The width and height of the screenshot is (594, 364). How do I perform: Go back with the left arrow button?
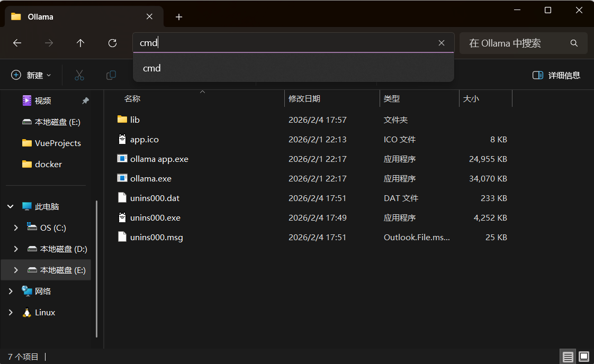17,43
